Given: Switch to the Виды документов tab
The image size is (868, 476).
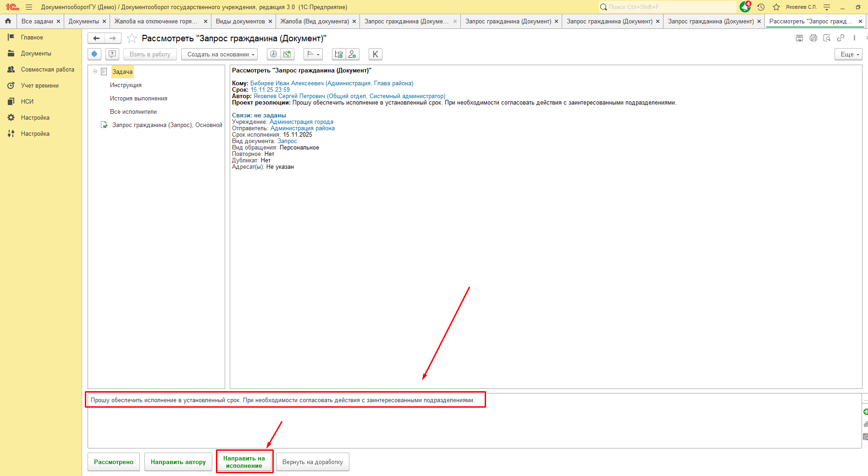Looking at the screenshot, I should (x=240, y=21).
